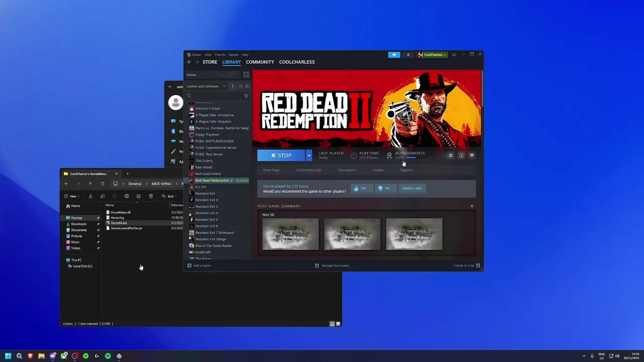Switch to the COMMUNITY tab
The image size is (644, 362).
point(260,62)
